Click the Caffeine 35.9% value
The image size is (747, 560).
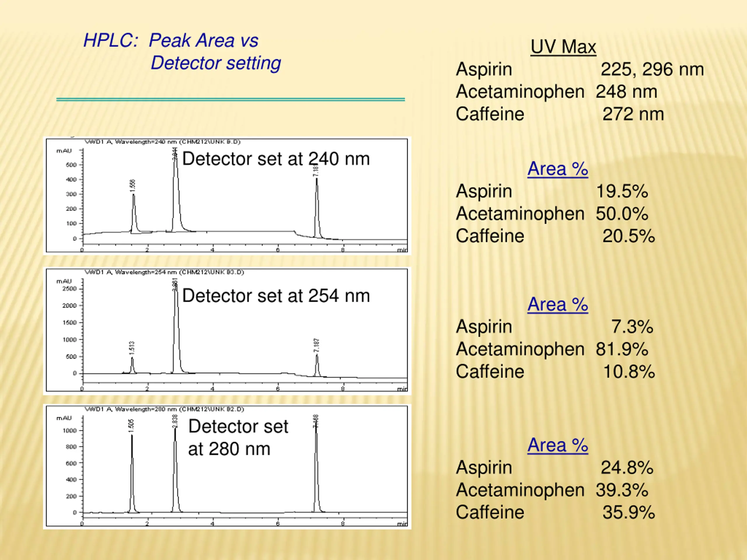coord(628,512)
